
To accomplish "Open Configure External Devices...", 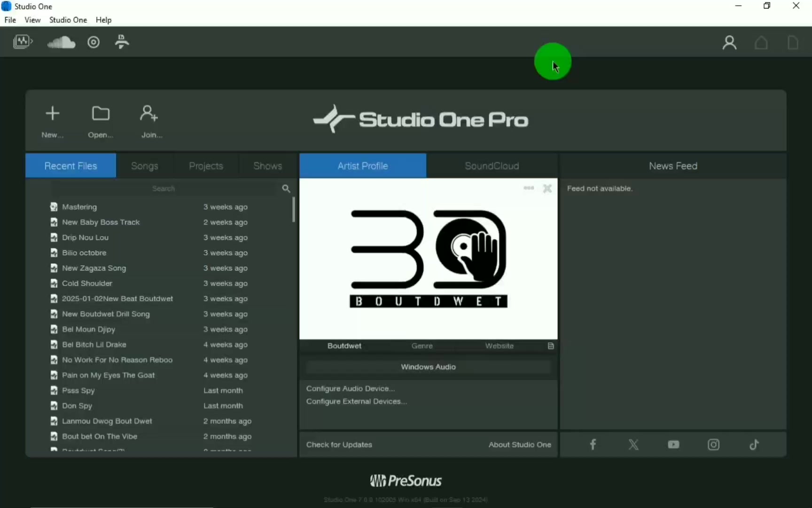I will 357,401.
